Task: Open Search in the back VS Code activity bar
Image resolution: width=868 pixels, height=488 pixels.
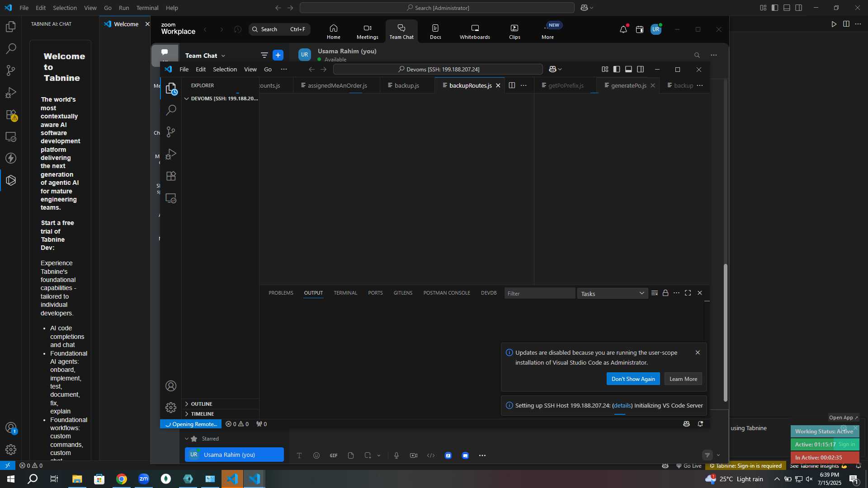Action: (11, 48)
